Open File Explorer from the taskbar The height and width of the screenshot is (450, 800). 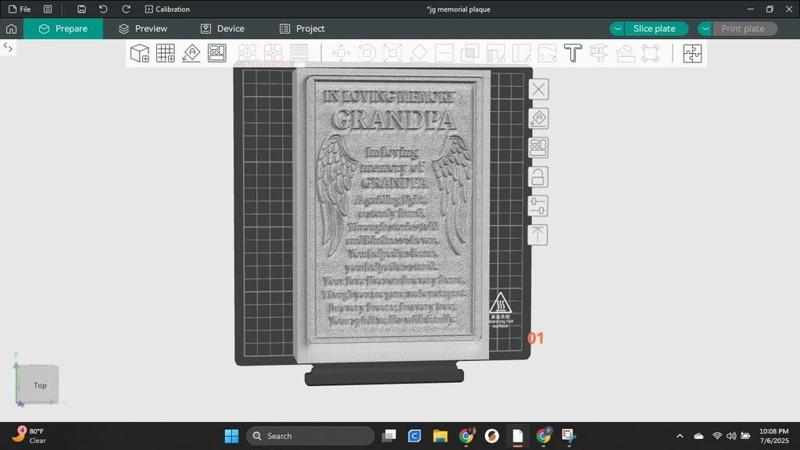pyautogui.click(x=440, y=436)
